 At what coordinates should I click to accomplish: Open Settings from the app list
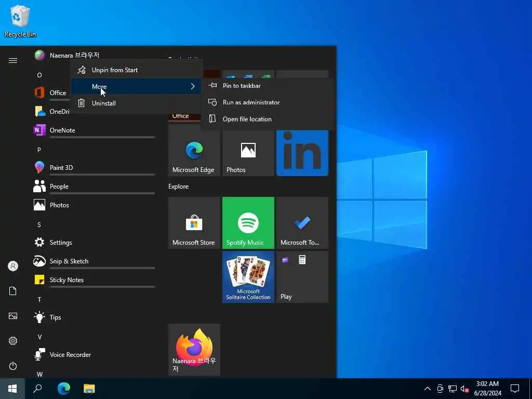click(x=95, y=242)
